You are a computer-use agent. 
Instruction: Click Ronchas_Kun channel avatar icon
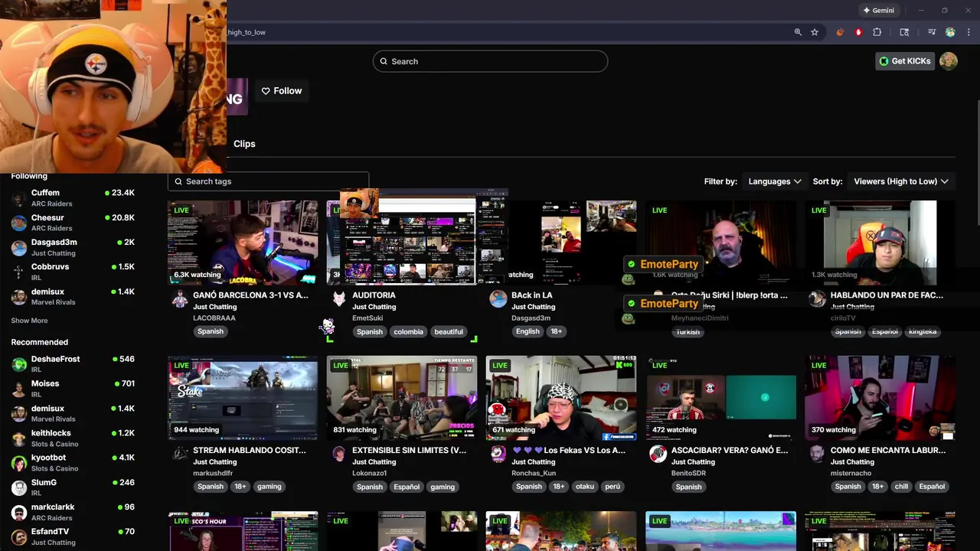pyautogui.click(x=498, y=455)
